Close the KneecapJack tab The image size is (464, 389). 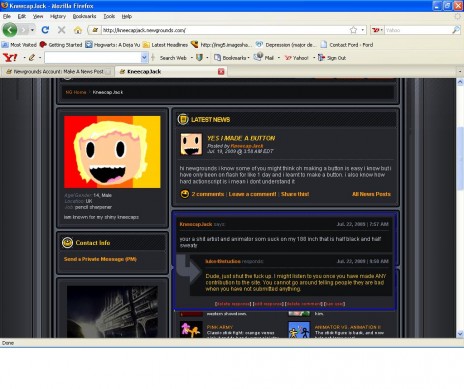coord(221,72)
